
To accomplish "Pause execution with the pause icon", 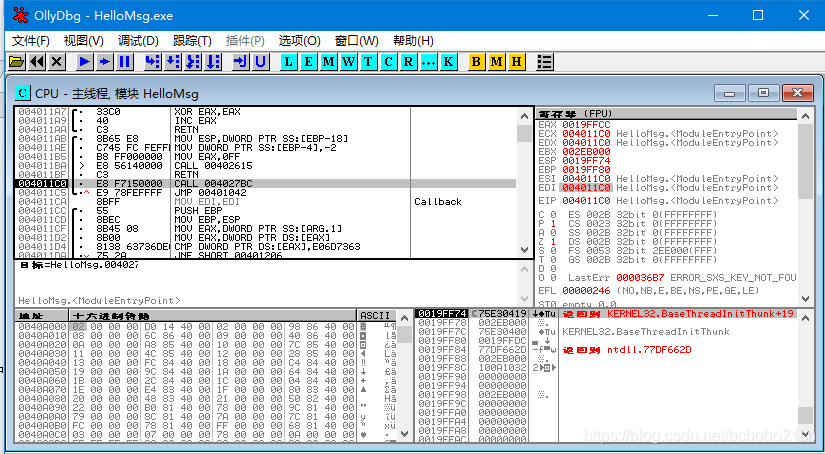I will pos(125,62).
